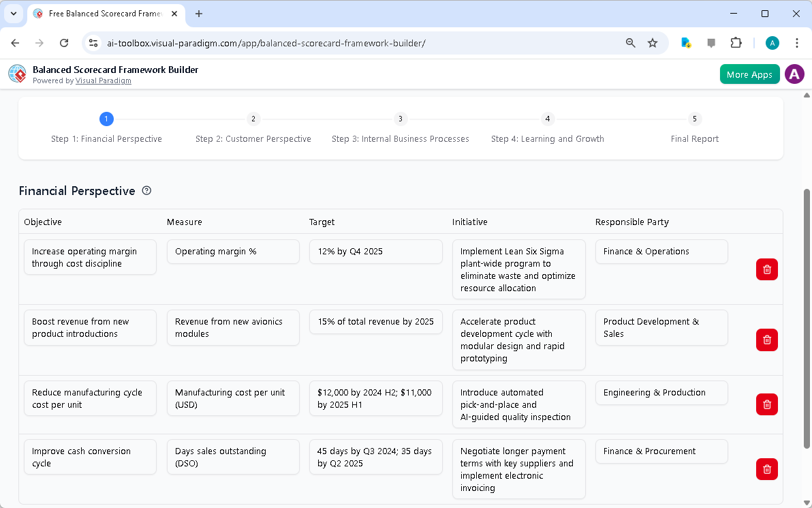Screen dimensions: 812x508
Task: Open the Financial Perspective help tooltip
Action: tap(146, 191)
